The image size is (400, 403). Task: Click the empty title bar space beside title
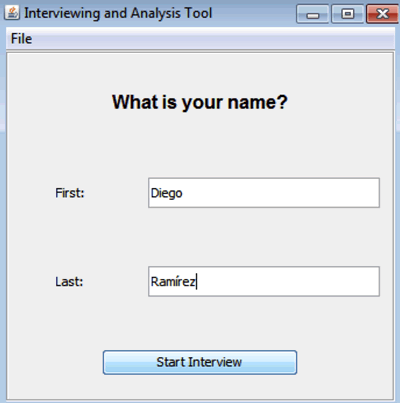pos(254,13)
